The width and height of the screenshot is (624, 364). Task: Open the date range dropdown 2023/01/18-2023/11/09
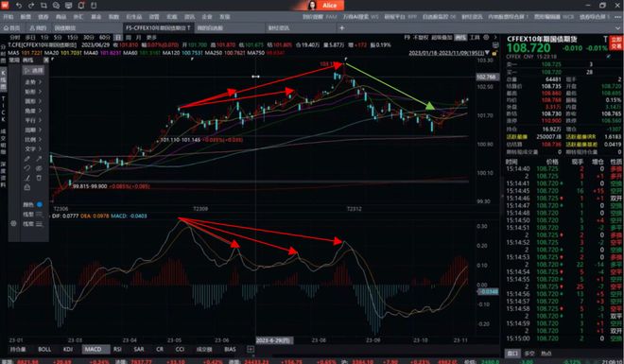(x=449, y=53)
